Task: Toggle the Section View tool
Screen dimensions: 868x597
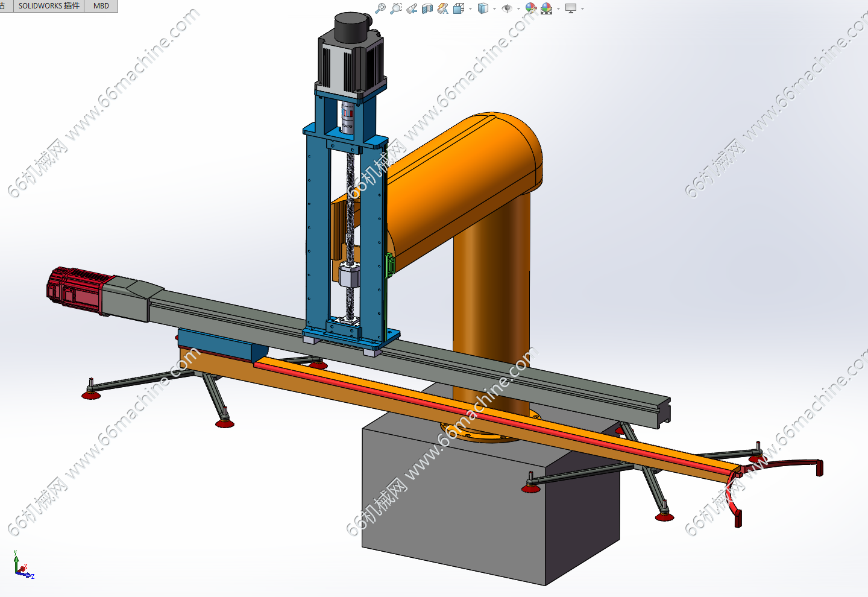Action: [427, 8]
